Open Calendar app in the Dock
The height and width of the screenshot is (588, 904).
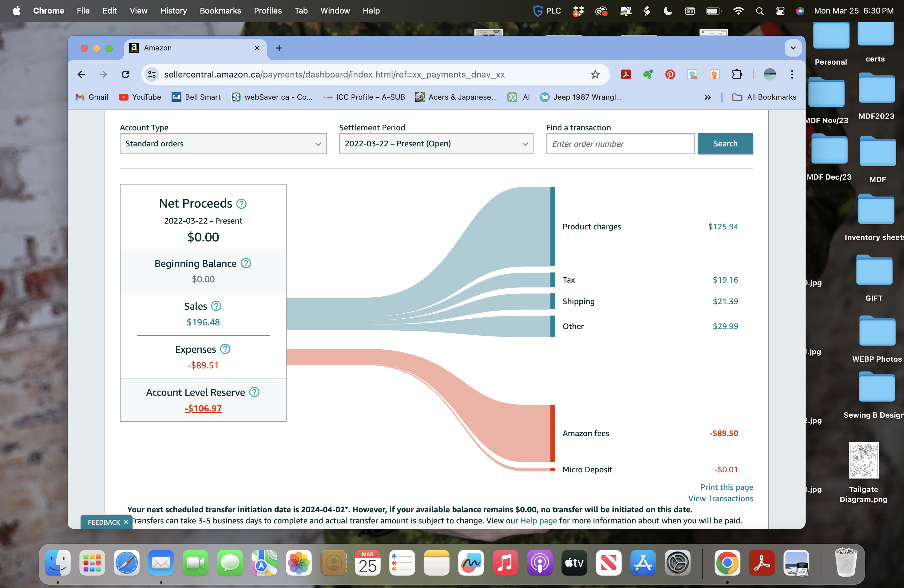click(x=368, y=563)
